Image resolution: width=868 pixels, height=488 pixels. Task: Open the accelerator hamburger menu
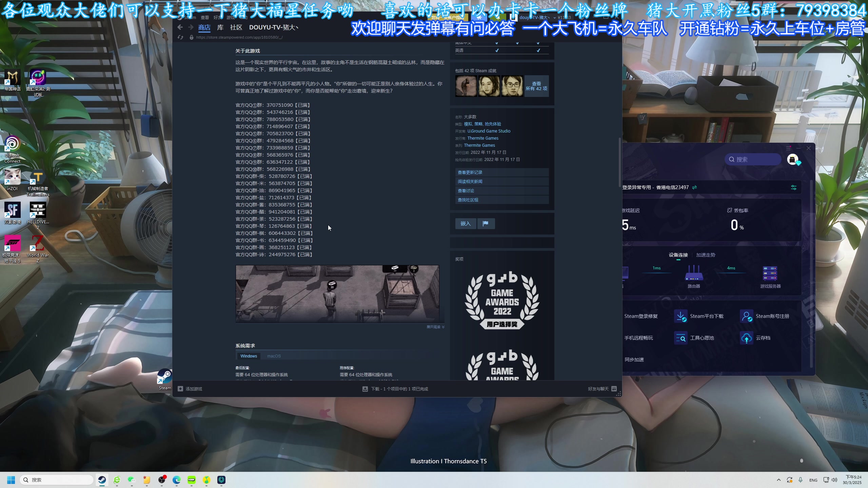click(x=788, y=148)
